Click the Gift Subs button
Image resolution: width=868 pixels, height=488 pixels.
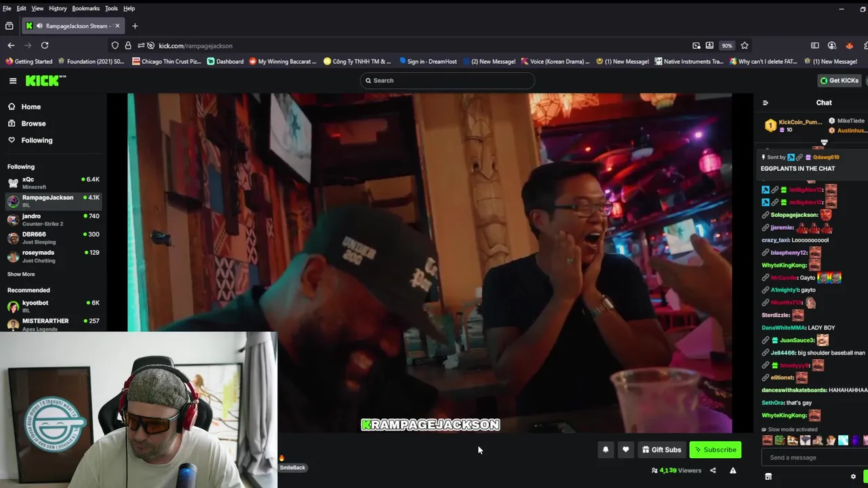coord(661,449)
